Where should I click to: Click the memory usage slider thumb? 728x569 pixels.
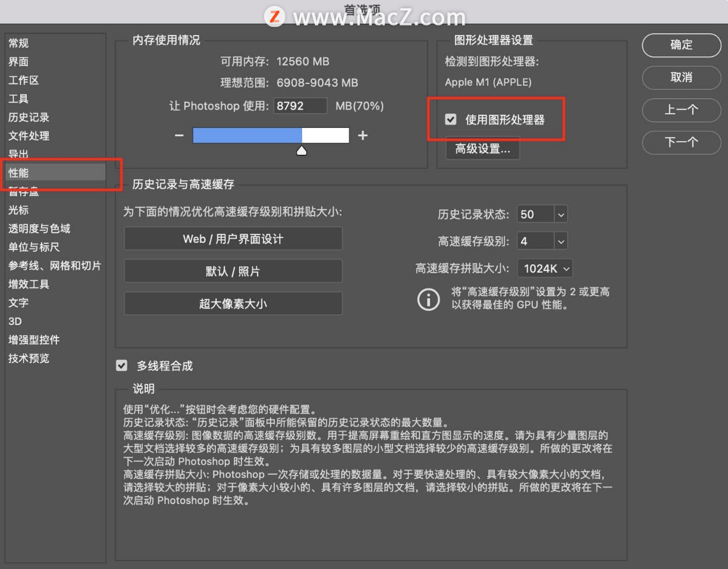(302, 150)
